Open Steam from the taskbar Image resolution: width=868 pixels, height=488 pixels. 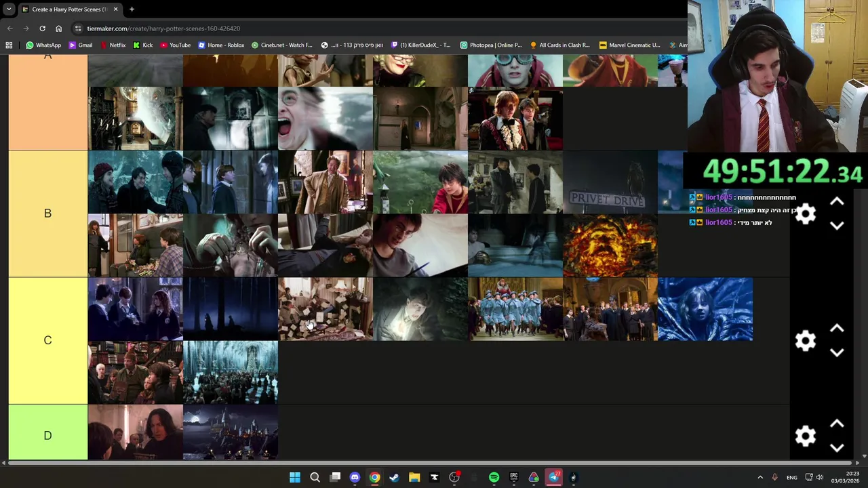pos(394,478)
